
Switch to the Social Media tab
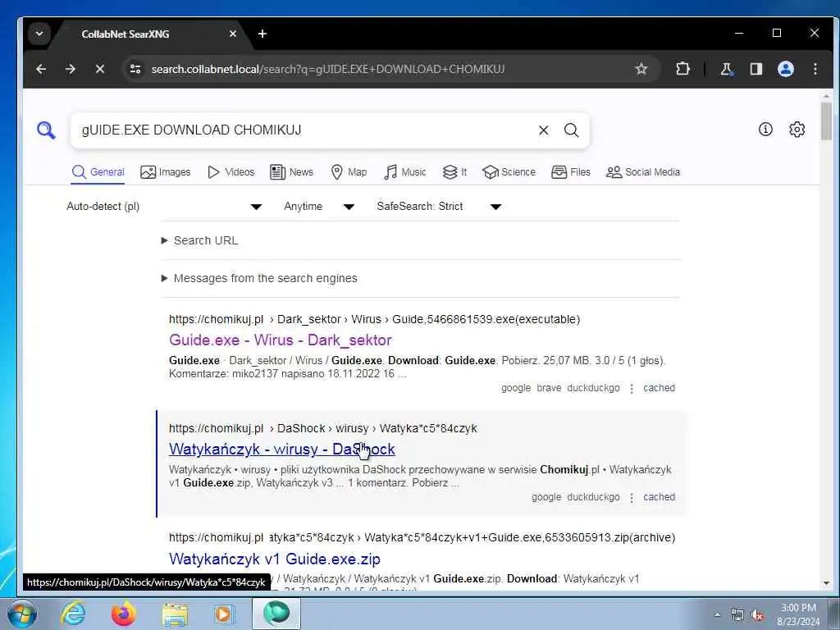[x=643, y=172]
